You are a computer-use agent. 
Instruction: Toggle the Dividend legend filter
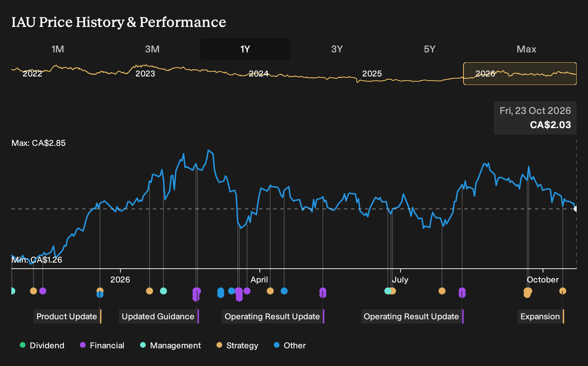(x=42, y=345)
